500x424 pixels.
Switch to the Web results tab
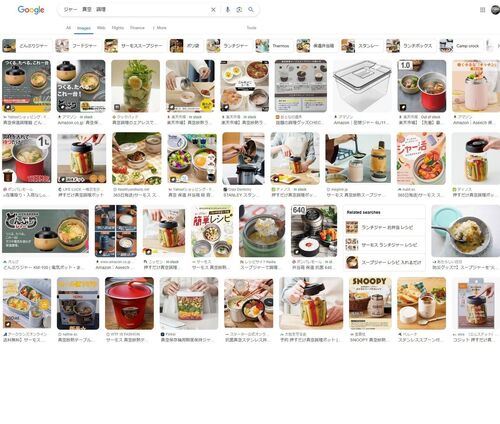101,28
